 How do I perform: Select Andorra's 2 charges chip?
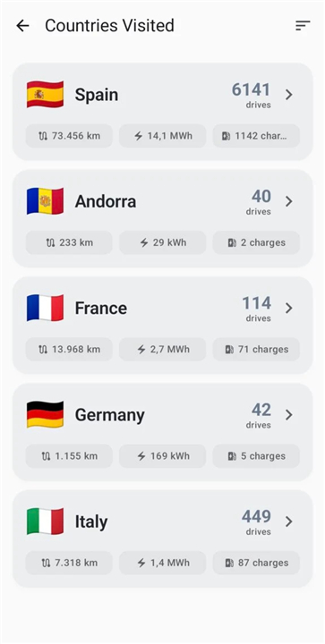pos(256,242)
